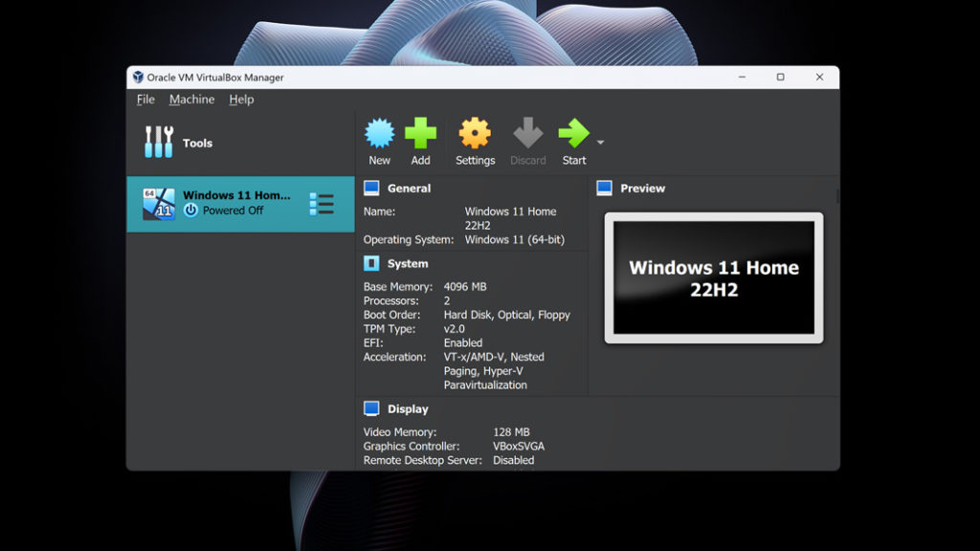This screenshot has width=980, height=551.
Task: Open the File menu
Action: pyautogui.click(x=145, y=99)
